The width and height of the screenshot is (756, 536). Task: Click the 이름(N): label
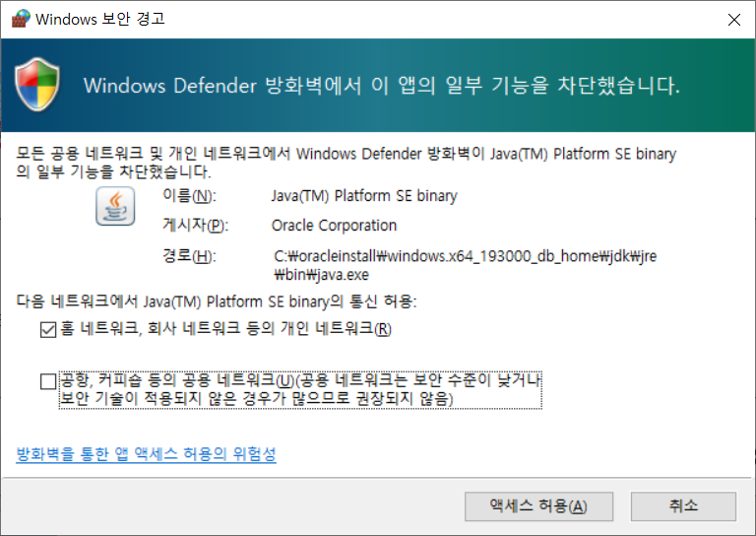189,196
